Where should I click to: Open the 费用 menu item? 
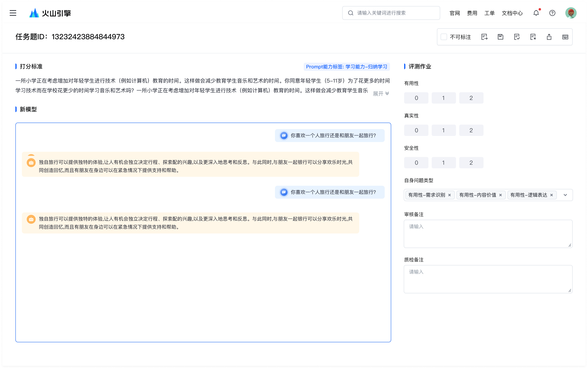(x=472, y=13)
